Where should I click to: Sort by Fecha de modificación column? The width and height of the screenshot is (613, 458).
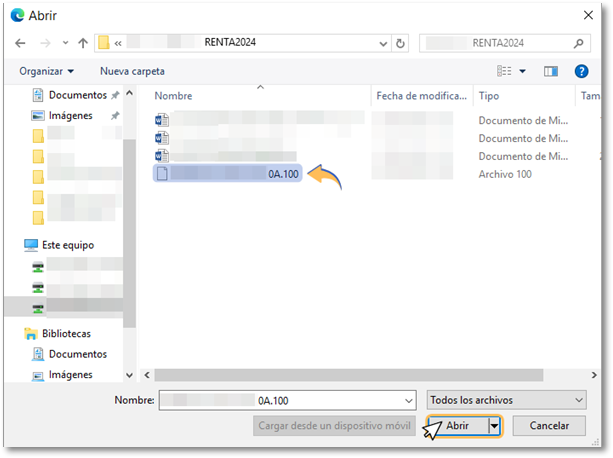420,96
